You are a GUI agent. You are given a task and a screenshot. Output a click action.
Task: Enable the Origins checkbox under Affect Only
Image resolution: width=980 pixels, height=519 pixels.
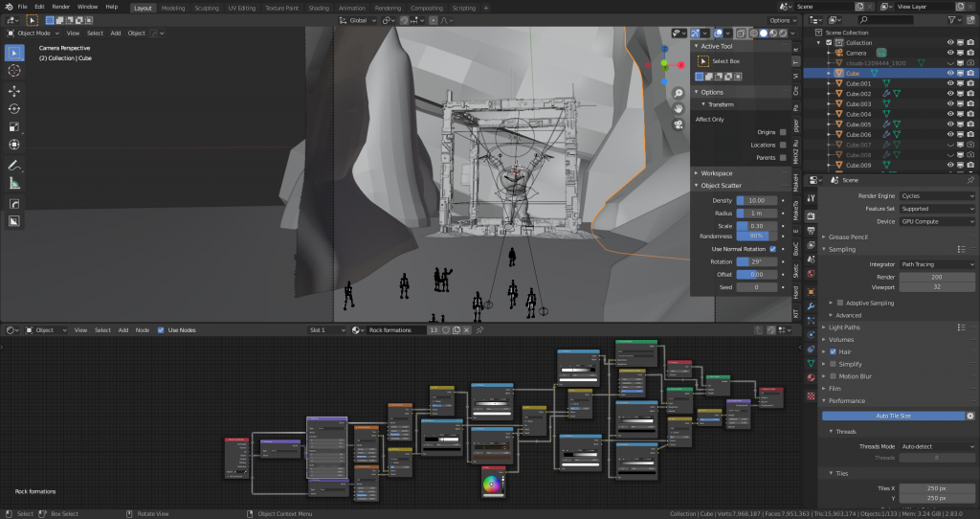point(783,132)
